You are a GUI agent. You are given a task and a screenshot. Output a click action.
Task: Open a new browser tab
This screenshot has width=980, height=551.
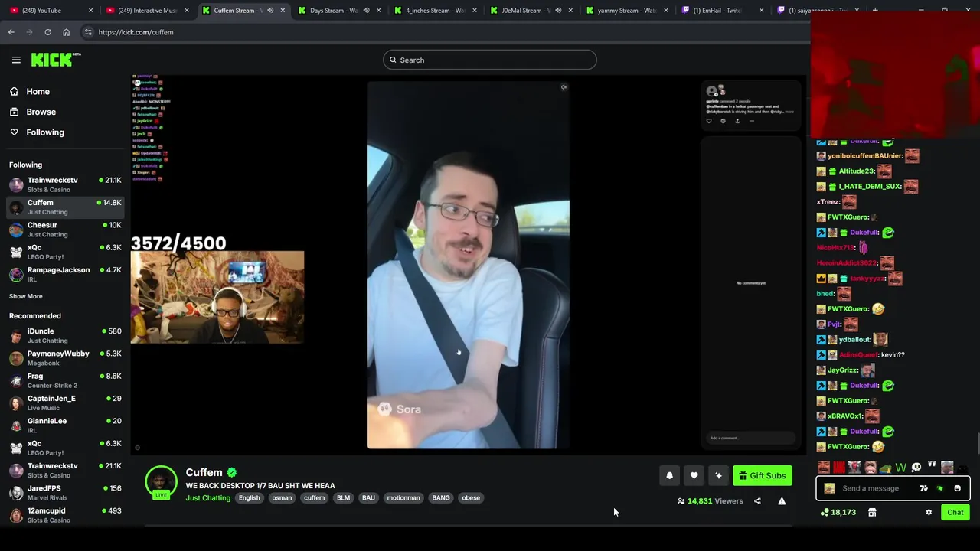(875, 11)
